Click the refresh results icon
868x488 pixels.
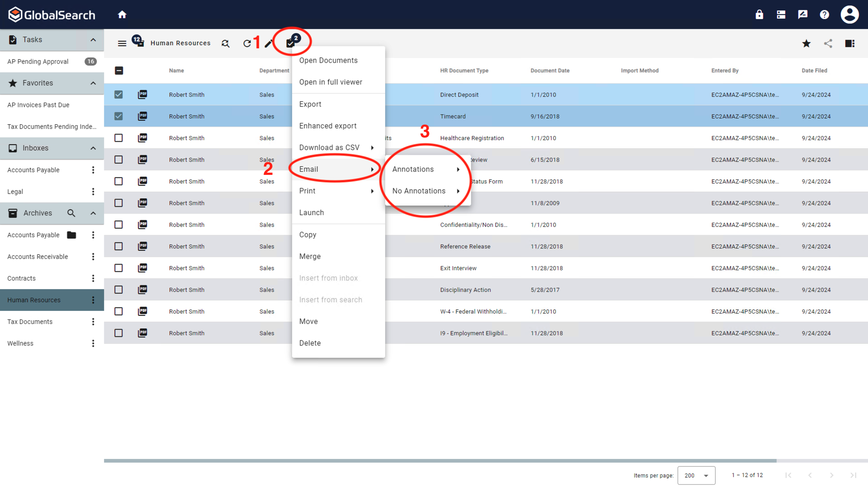[247, 43]
